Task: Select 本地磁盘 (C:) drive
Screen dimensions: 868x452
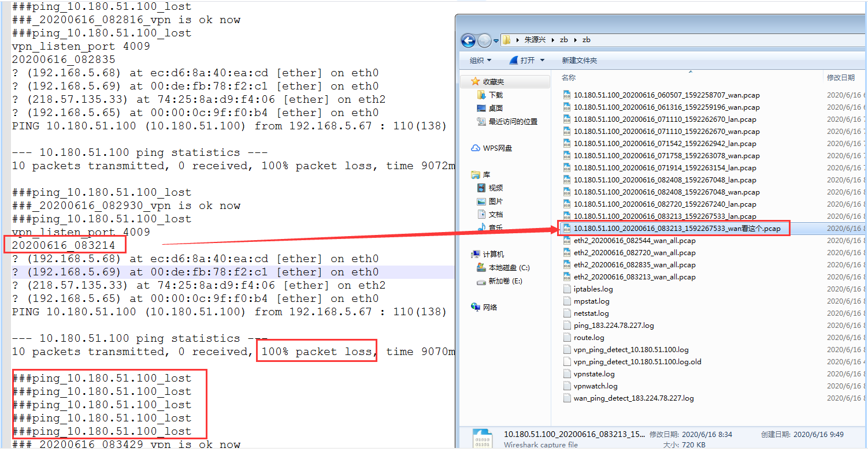Action: point(509,268)
